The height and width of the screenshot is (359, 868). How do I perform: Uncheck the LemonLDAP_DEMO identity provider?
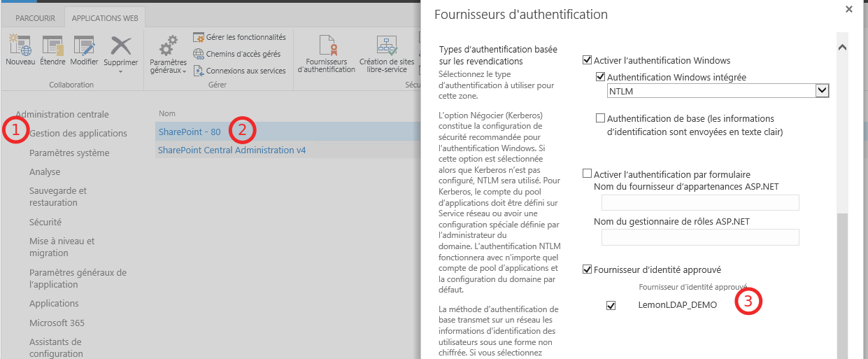[611, 305]
